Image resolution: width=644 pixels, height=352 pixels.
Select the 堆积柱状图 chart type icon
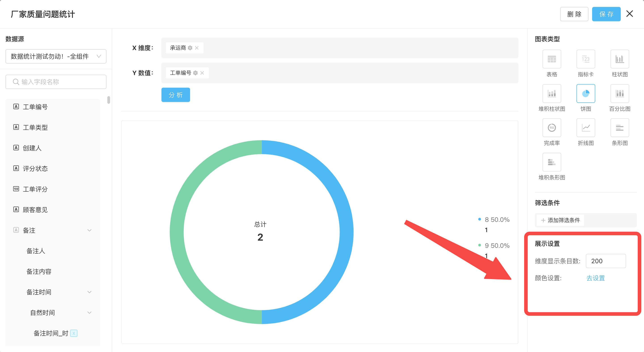click(551, 93)
